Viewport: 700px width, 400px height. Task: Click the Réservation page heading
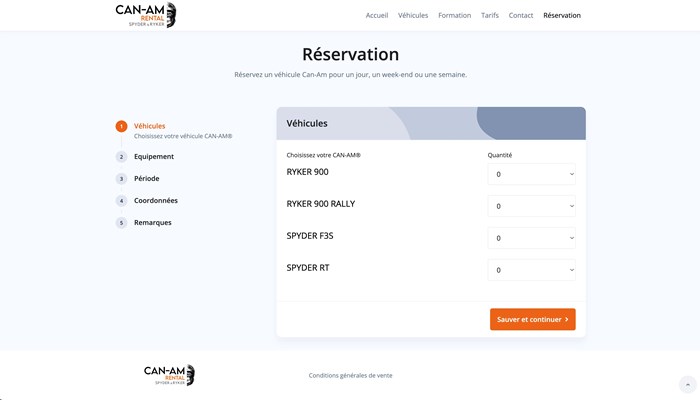(x=350, y=54)
